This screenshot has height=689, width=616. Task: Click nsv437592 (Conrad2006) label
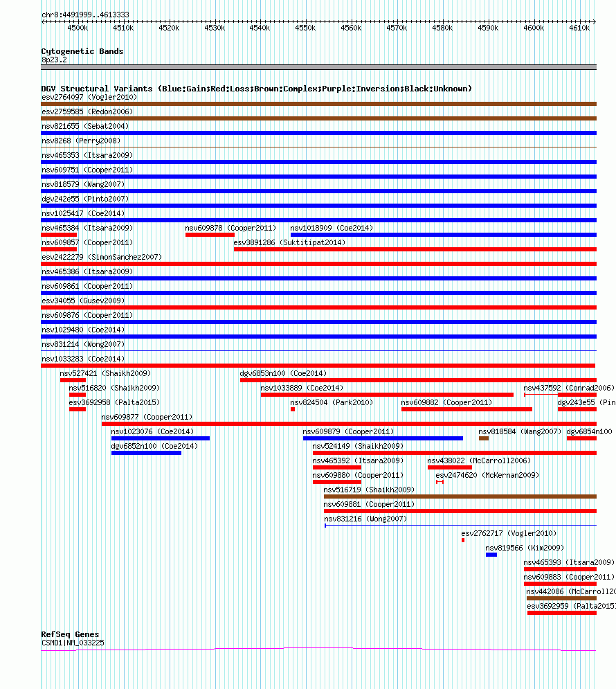568,388
